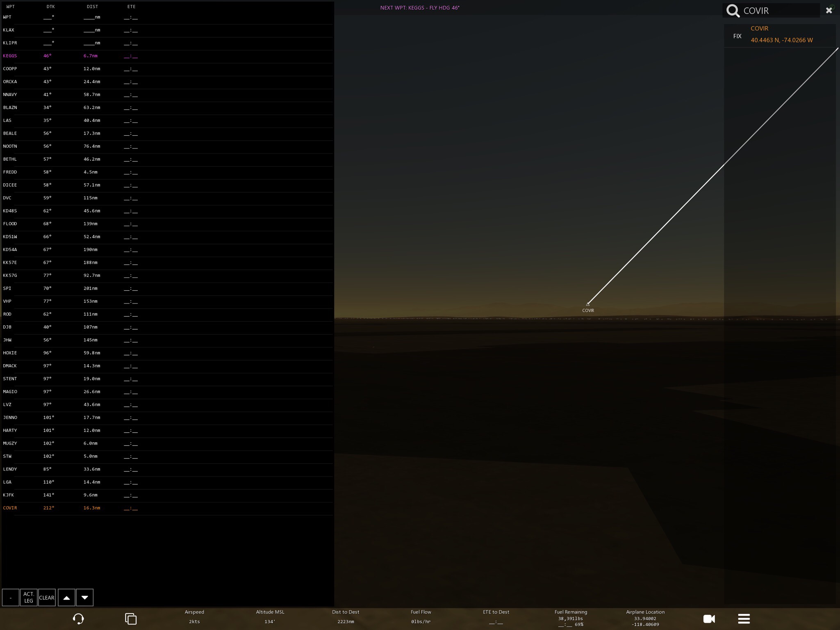The width and height of the screenshot is (840, 630).
Task: Open the windows pages icon
Action: click(131, 619)
